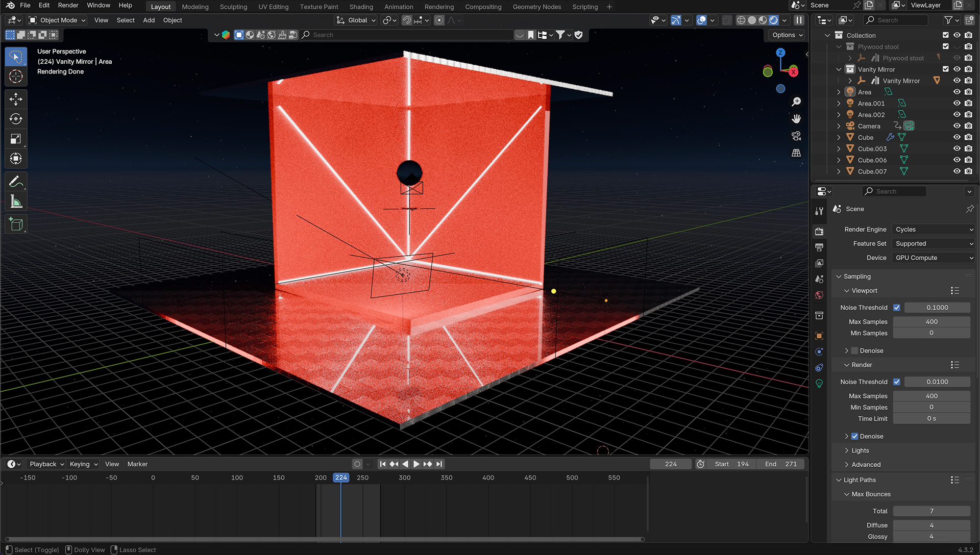Click the Options button in viewport

(787, 35)
